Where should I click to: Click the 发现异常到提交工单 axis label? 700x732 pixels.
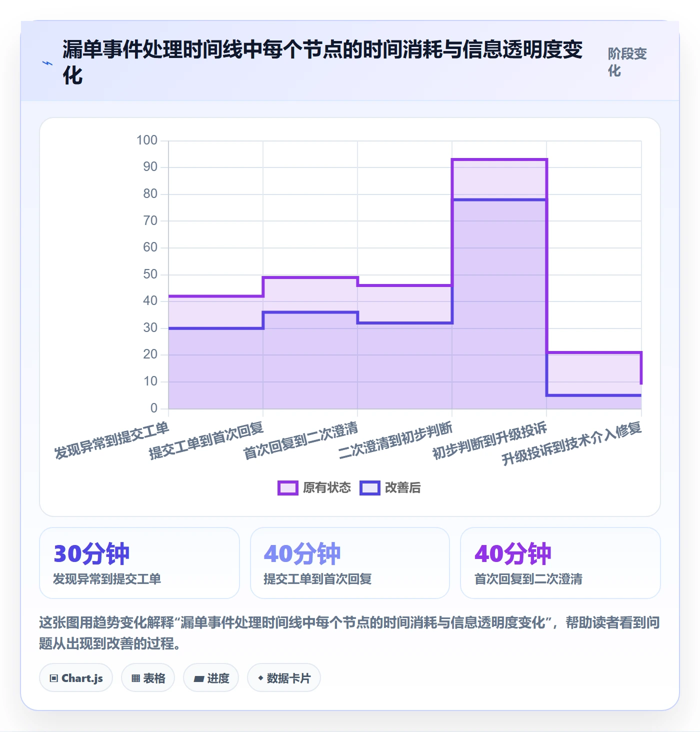112,440
